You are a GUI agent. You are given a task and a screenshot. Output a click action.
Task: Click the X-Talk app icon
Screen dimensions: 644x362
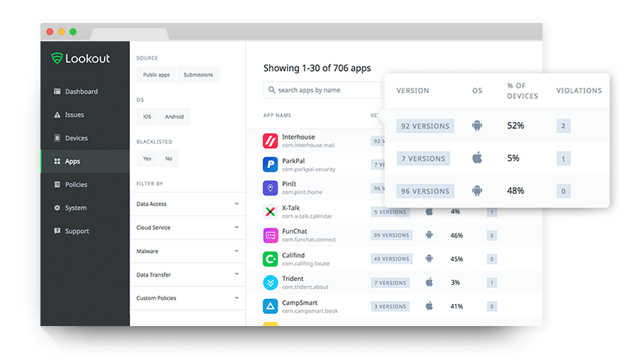pos(270,212)
